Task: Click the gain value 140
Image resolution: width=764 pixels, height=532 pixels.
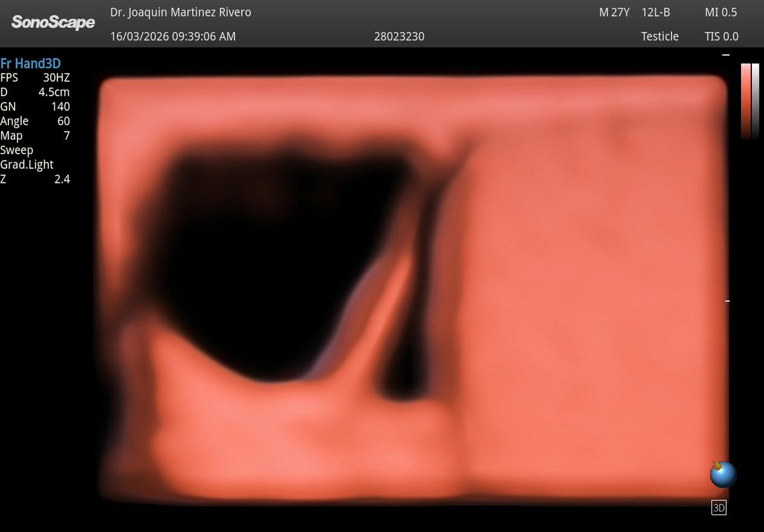Action: pyautogui.click(x=61, y=106)
